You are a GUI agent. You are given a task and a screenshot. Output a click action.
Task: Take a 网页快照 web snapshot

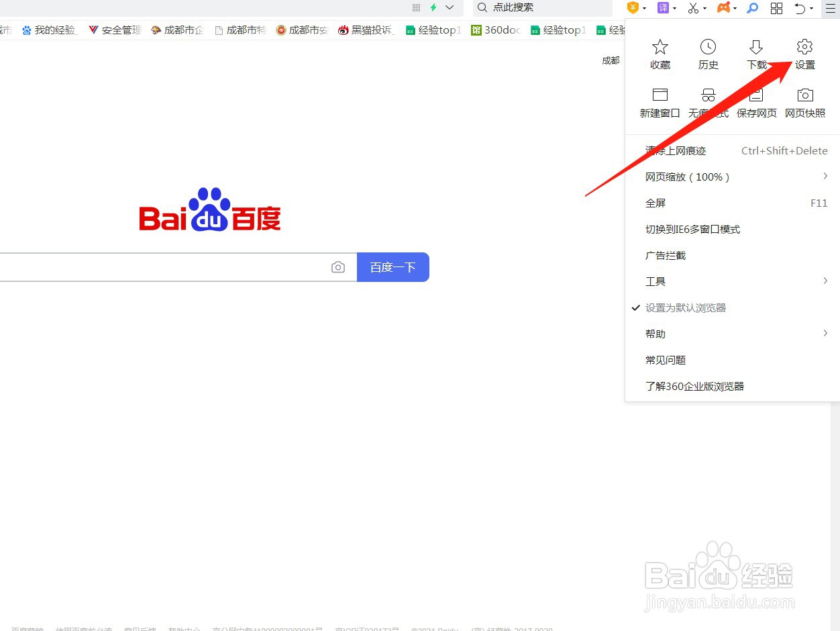pos(804,101)
